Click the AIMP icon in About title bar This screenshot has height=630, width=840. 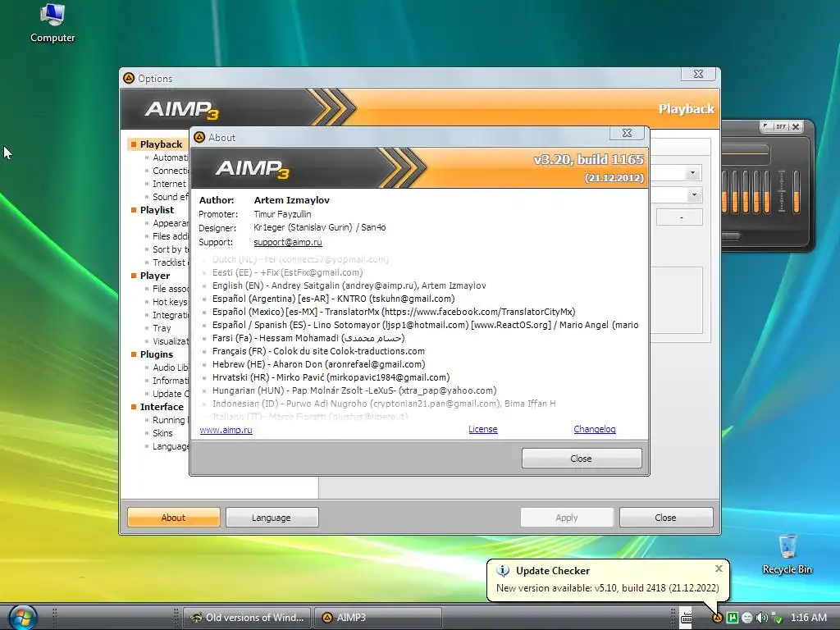pos(199,137)
